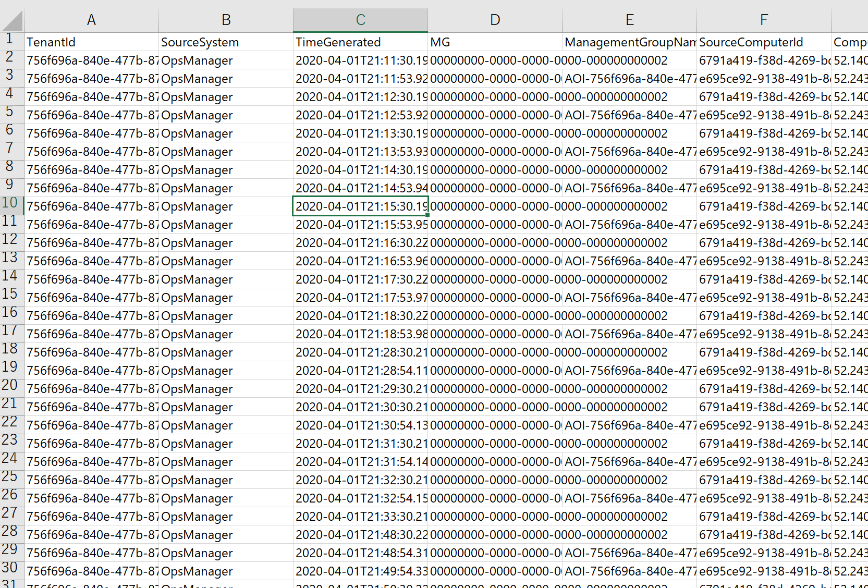Select SourceComputerId 6791a419 cell in row 21
Viewport: 868px width, 588px height.
[x=764, y=407]
